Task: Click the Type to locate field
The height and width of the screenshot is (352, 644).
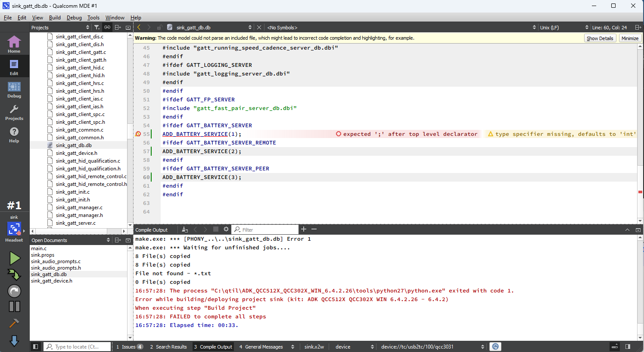Action: (x=77, y=347)
